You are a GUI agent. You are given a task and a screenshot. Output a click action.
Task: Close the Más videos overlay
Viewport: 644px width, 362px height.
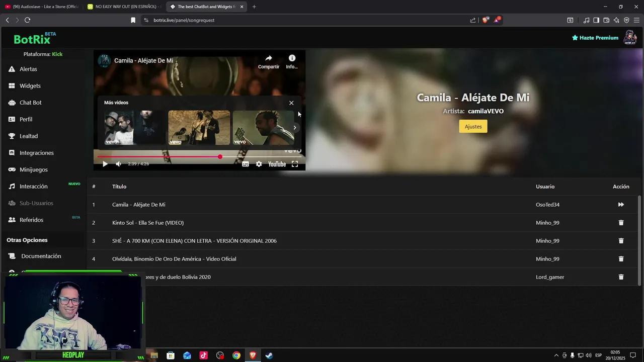(x=291, y=103)
